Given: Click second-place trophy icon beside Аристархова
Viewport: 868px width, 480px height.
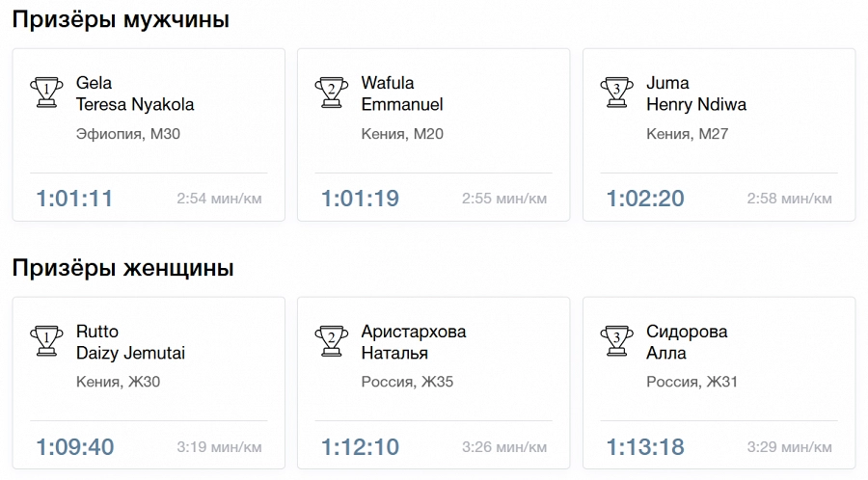Looking at the screenshot, I should click(332, 340).
